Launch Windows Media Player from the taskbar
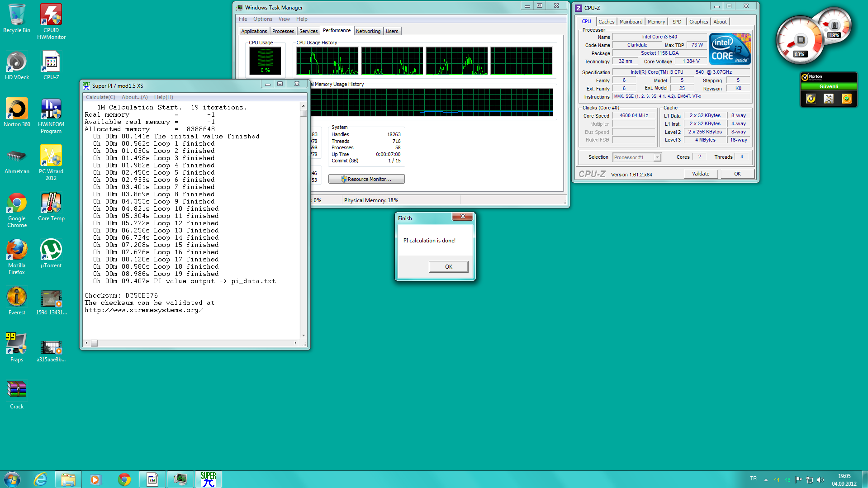 click(x=95, y=479)
